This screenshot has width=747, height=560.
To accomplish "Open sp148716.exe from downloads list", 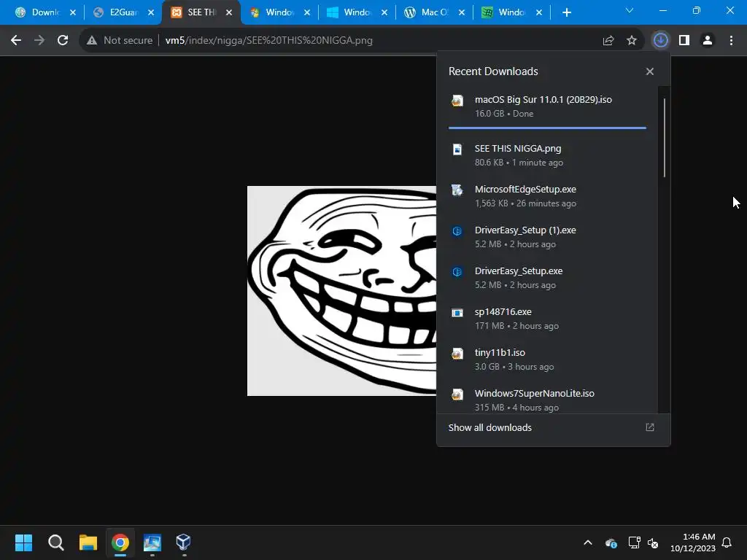I will (547, 319).
